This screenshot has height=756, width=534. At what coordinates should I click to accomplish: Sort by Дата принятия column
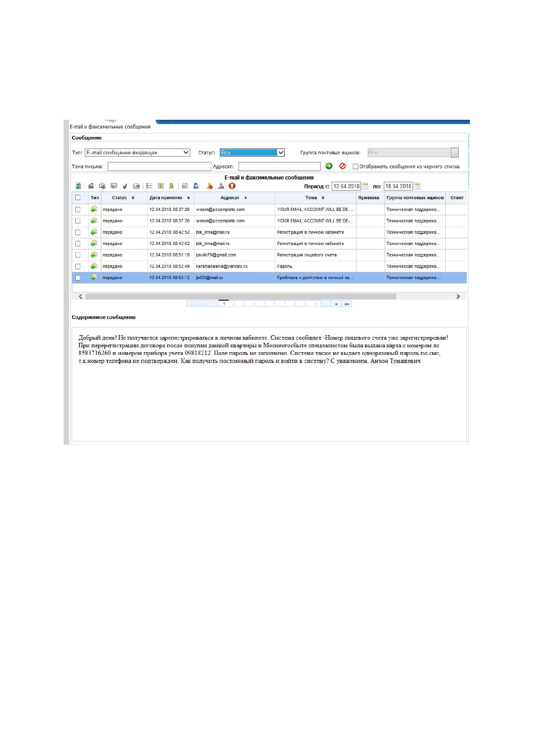169,198
